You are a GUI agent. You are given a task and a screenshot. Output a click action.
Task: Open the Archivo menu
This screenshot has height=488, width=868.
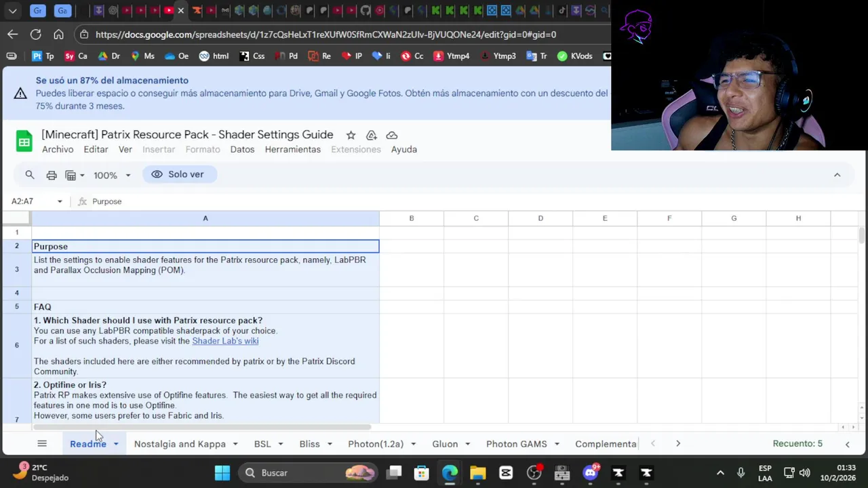click(58, 149)
